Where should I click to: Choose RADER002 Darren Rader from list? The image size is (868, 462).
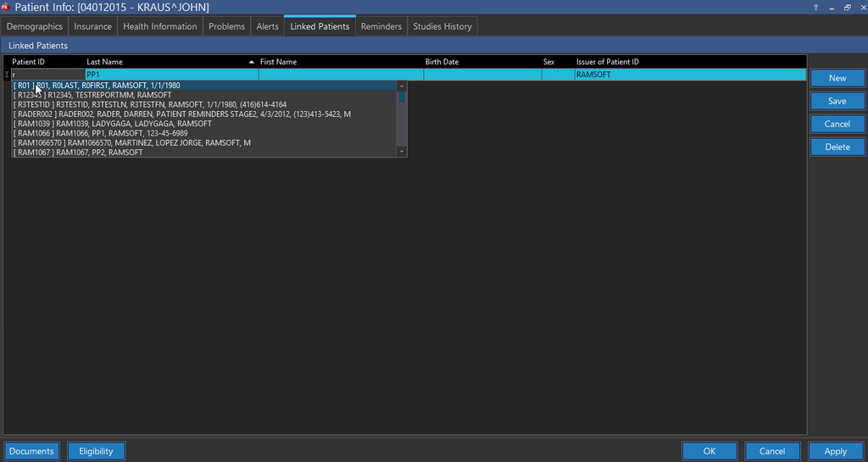pyautogui.click(x=181, y=114)
